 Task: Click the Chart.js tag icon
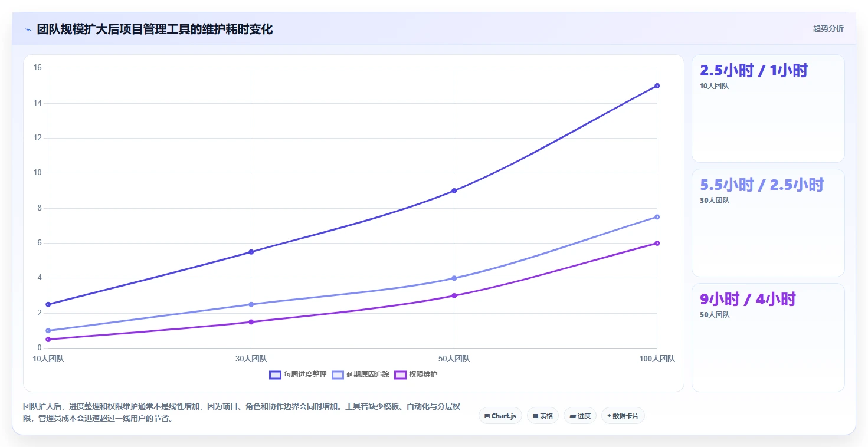pos(487,416)
